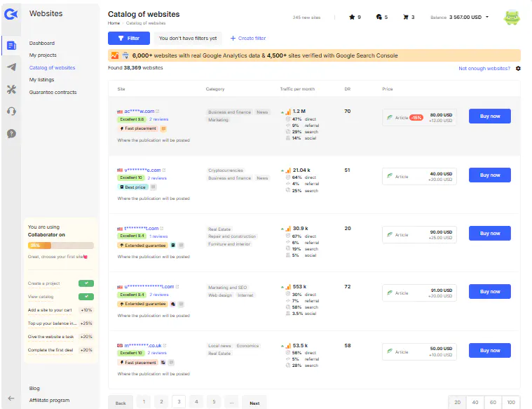
Task: Select the Article format priced 91.00 USD
Action: coord(419,293)
